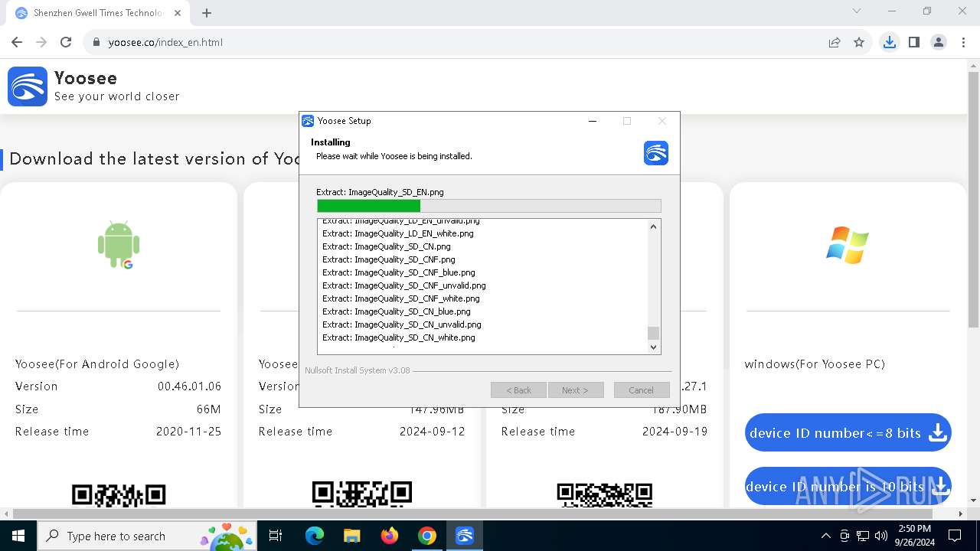View site information lock icon
This screenshot has width=980, height=551.
click(x=96, y=42)
